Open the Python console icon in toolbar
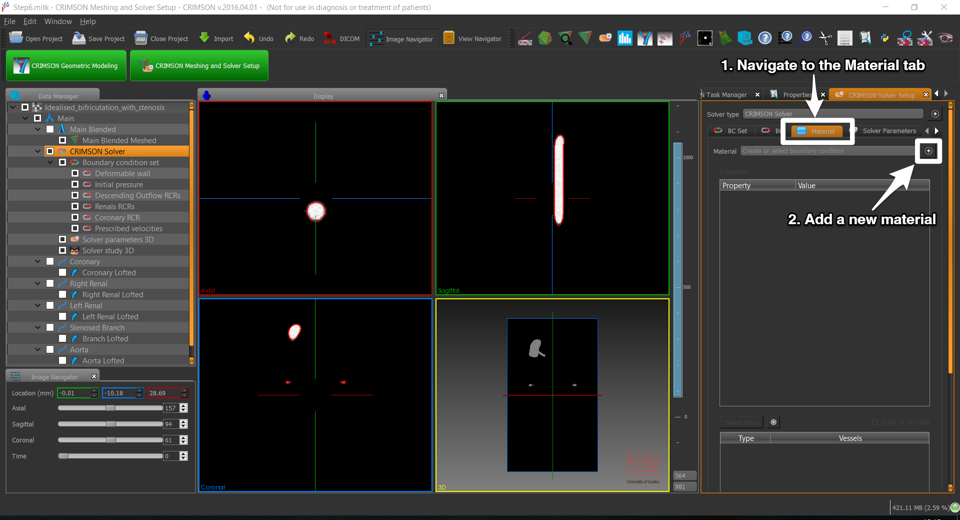This screenshot has width=960, height=520. [x=884, y=38]
